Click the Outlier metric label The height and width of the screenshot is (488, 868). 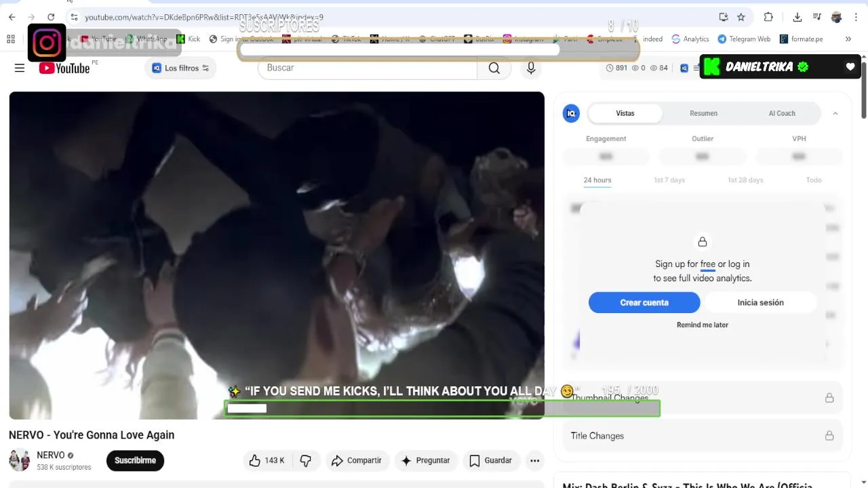(x=703, y=138)
